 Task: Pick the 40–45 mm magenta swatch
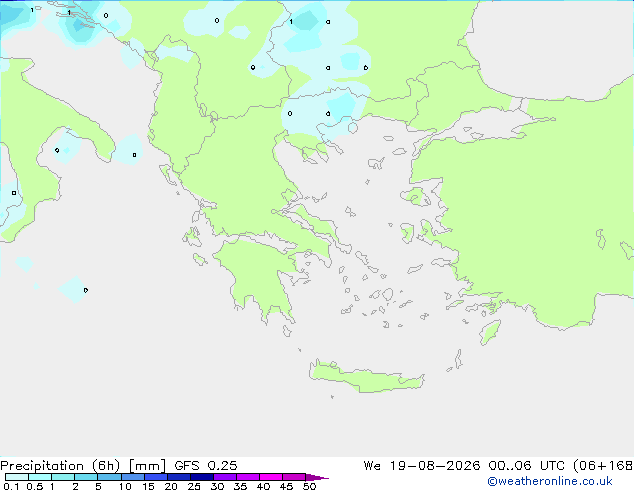tap(271, 477)
